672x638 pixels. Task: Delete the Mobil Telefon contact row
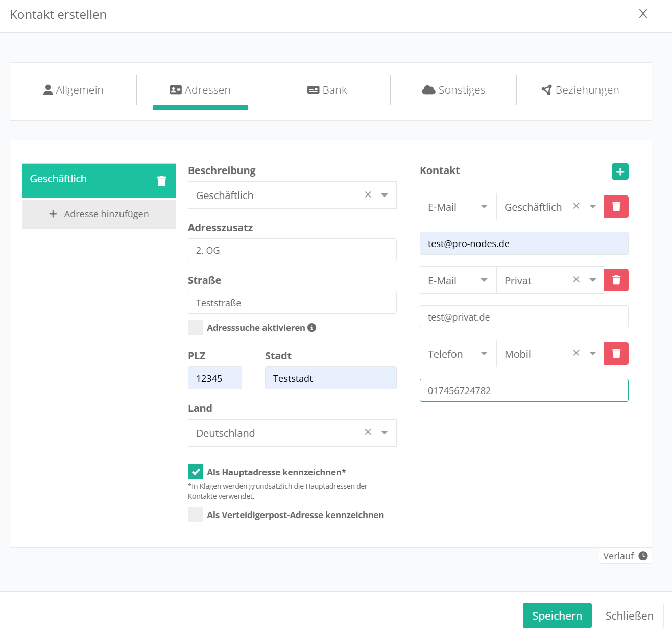pyautogui.click(x=616, y=354)
